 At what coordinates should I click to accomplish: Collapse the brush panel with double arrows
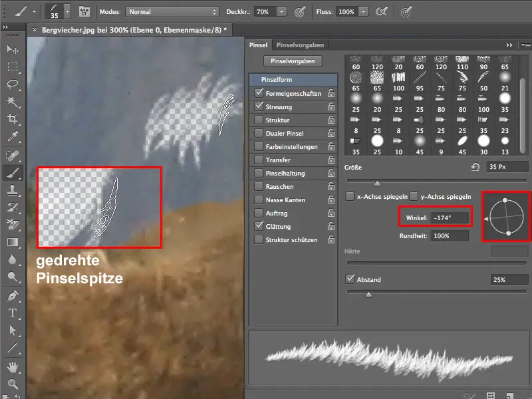click(509, 45)
